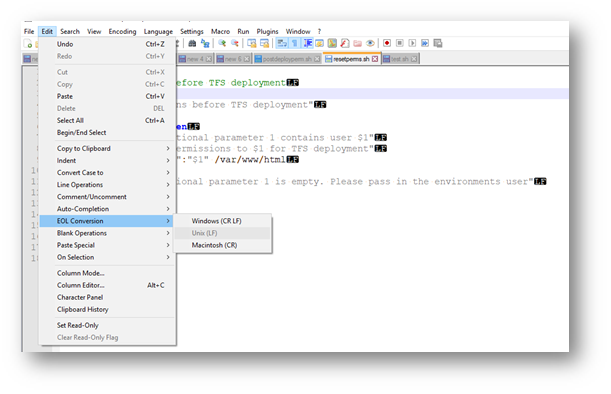Open the Function List toolbar icon

pos(345,43)
